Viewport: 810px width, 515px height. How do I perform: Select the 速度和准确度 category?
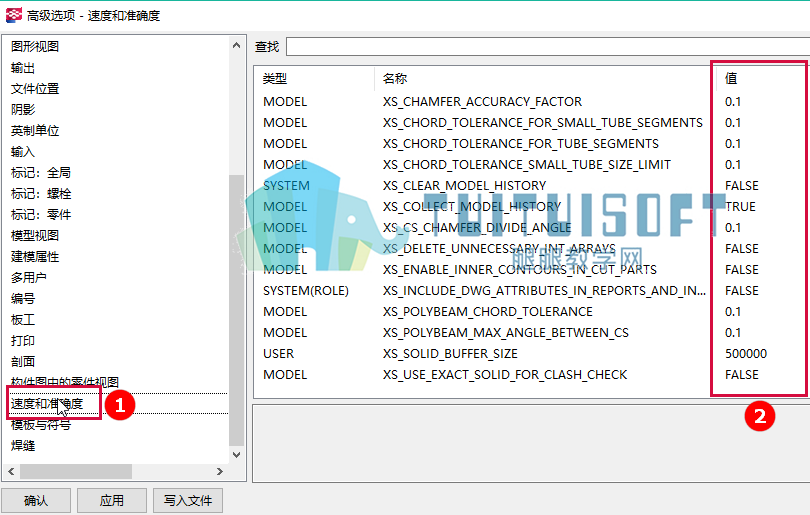pos(47,403)
